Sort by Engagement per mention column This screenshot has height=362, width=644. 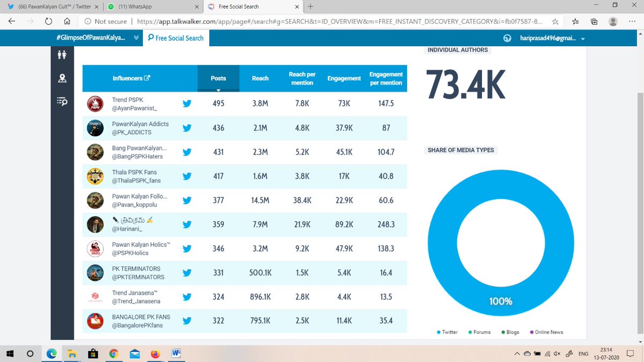click(386, 78)
